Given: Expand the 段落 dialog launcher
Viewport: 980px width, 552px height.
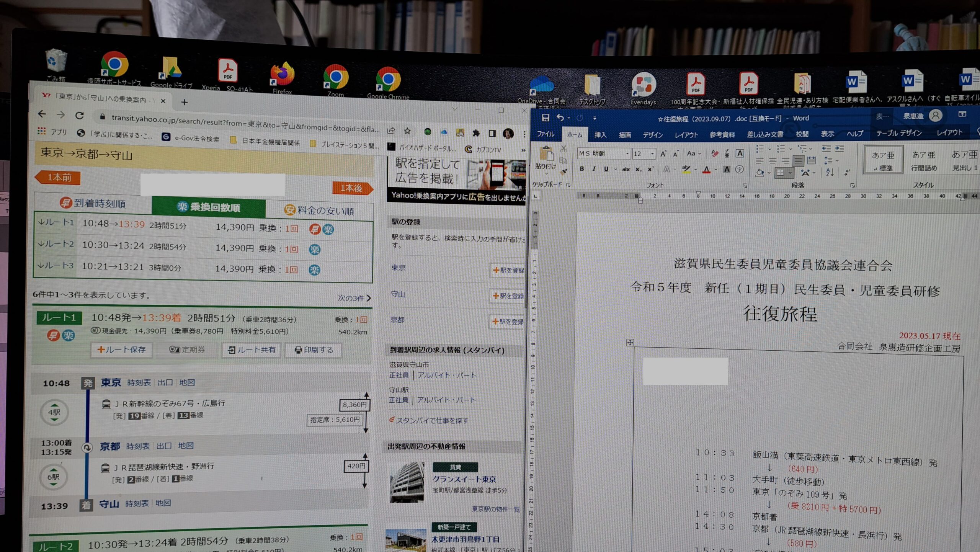Looking at the screenshot, I should click(852, 185).
